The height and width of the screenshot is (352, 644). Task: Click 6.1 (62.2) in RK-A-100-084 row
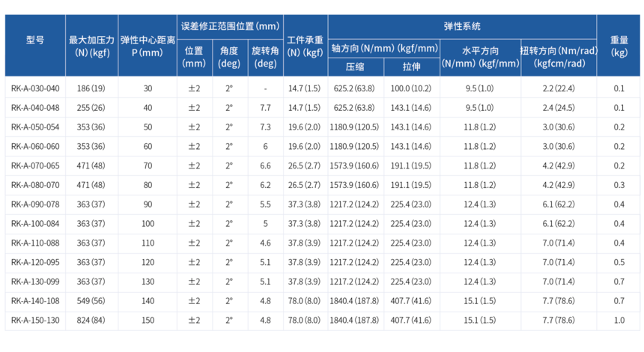(x=559, y=223)
